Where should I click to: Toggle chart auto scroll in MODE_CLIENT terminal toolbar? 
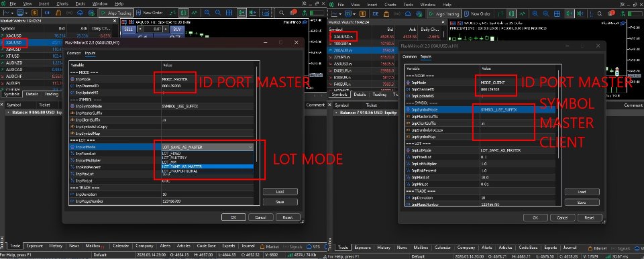570,13
